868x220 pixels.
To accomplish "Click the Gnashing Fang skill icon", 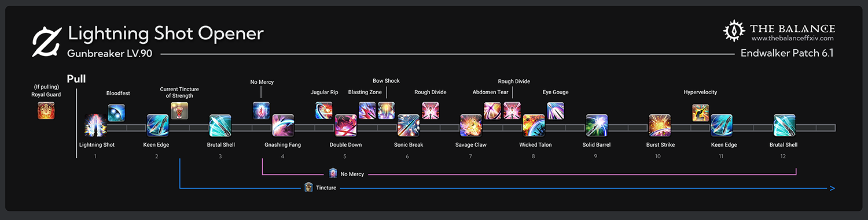I will tap(283, 126).
